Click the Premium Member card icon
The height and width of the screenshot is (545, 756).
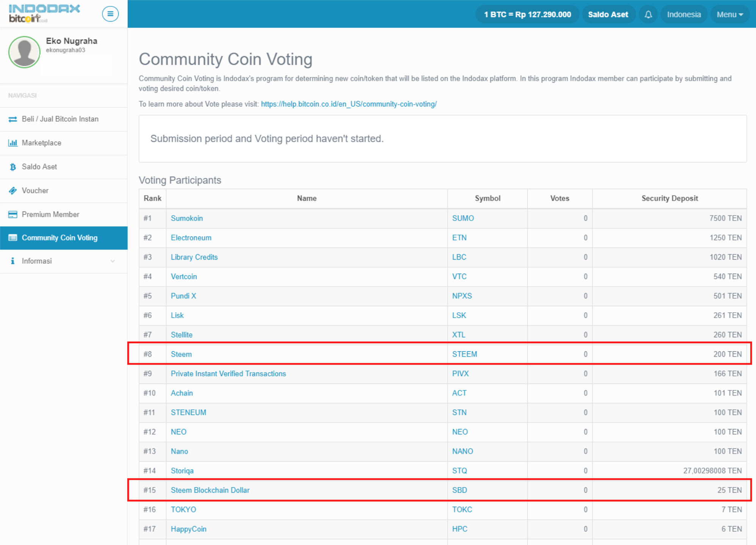[13, 215]
